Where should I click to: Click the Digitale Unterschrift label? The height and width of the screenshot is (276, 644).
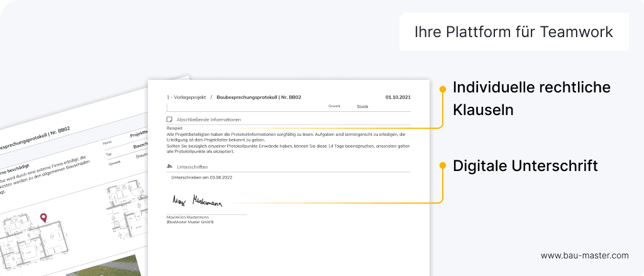(525, 166)
